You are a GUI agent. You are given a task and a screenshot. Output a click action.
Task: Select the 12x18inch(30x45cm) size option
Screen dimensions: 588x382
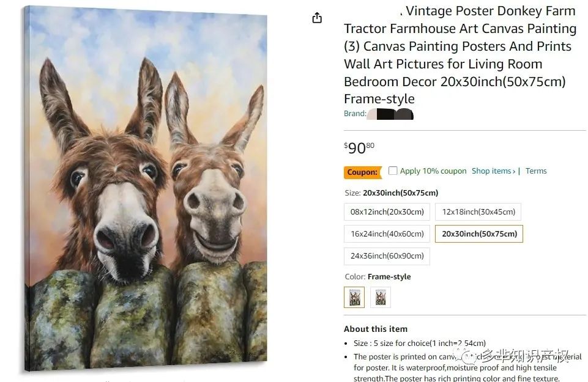coord(478,211)
